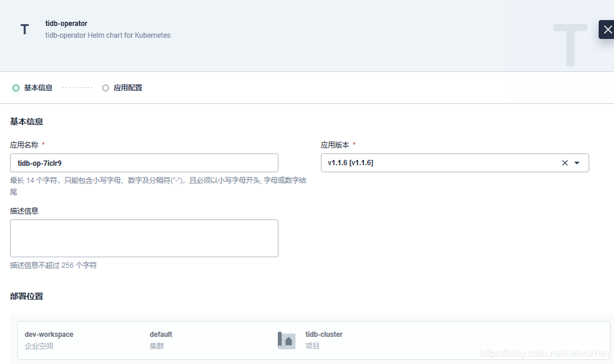Click the Helm chart for Kubernetes description
The width and height of the screenshot is (614, 364).
click(x=108, y=35)
